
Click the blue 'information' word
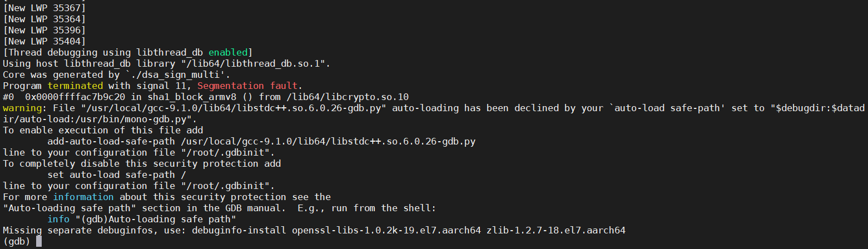click(83, 197)
